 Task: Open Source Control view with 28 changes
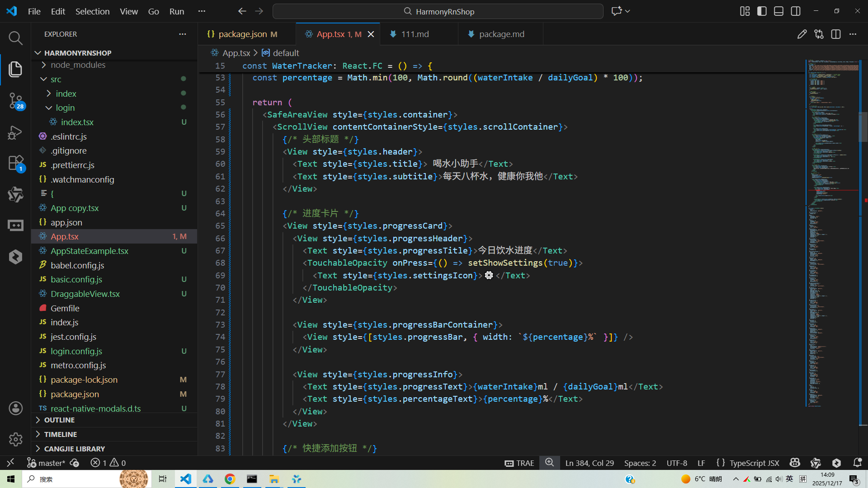[x=15, y=100]
